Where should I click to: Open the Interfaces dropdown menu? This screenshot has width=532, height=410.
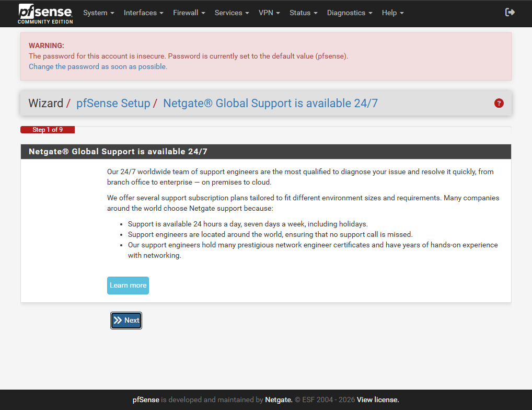tap(143, 13)
